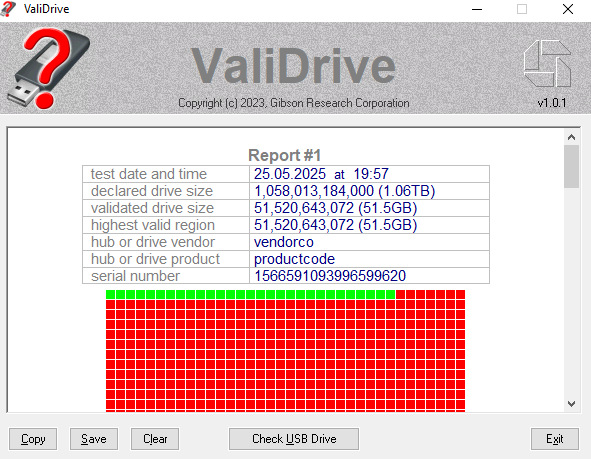Click the ValiDrive title bar app icon
Image resolution: width=591 pixels, height=459 pixels.
point(8,9)
